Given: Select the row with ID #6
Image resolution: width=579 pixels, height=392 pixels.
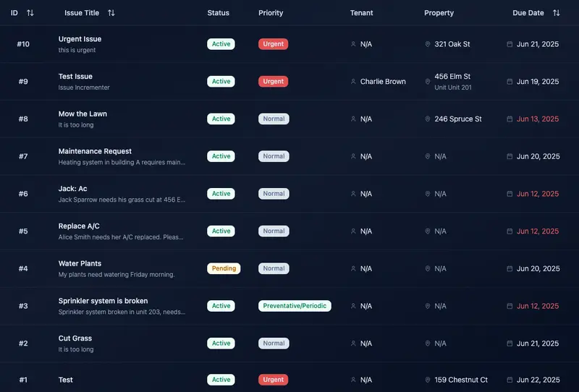Looking at the screenshot, I should [23, 194].
